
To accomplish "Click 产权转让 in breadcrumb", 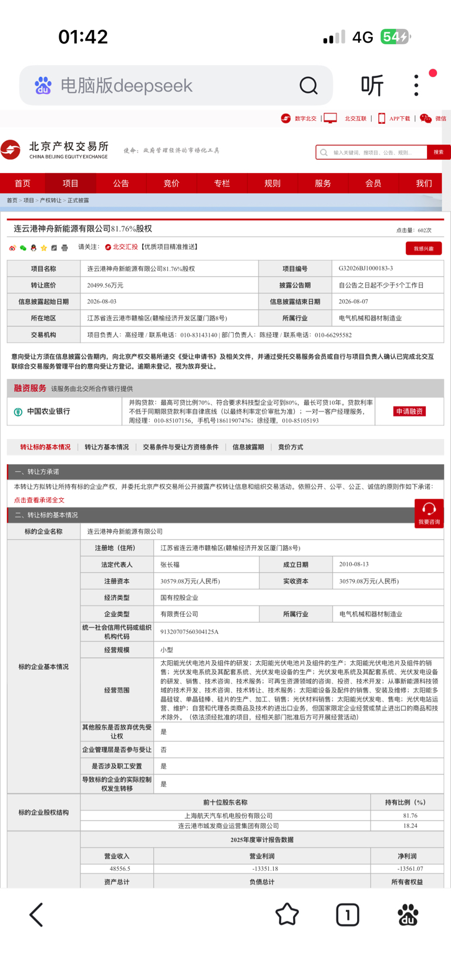I will (x=51, y=201).
